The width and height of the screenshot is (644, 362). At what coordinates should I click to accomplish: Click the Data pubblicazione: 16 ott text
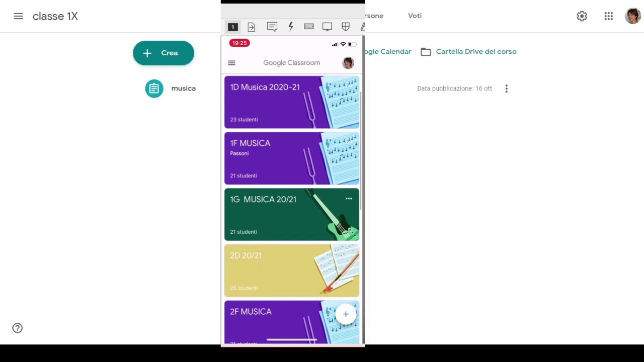(454, 88)
